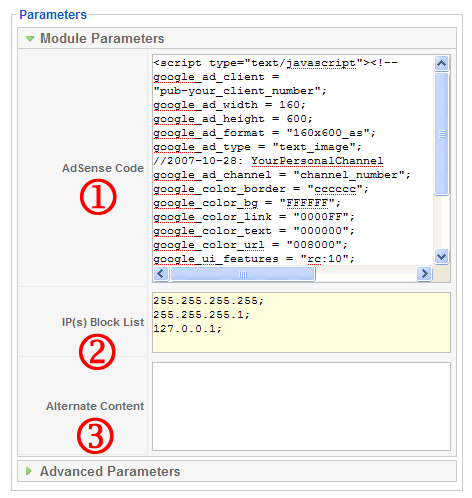Click the google_ad_format line in the code
The width and height of the screenshot is (472, 498).
[x=264, y=133]
